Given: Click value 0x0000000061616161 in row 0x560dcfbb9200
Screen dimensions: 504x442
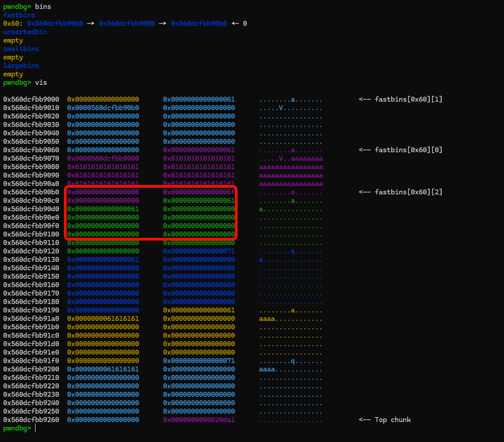Looking at the screenshot, I should (103, 369).
